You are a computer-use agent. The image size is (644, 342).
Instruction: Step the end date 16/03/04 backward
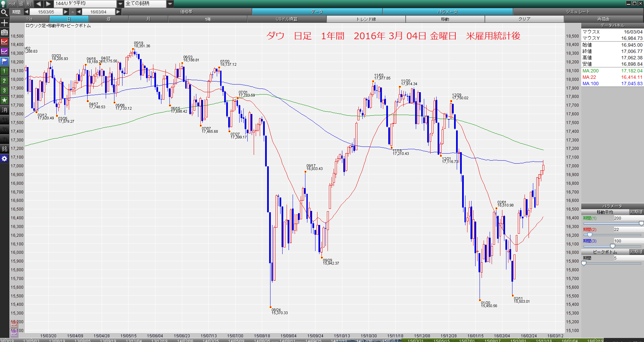click(79, 12)
